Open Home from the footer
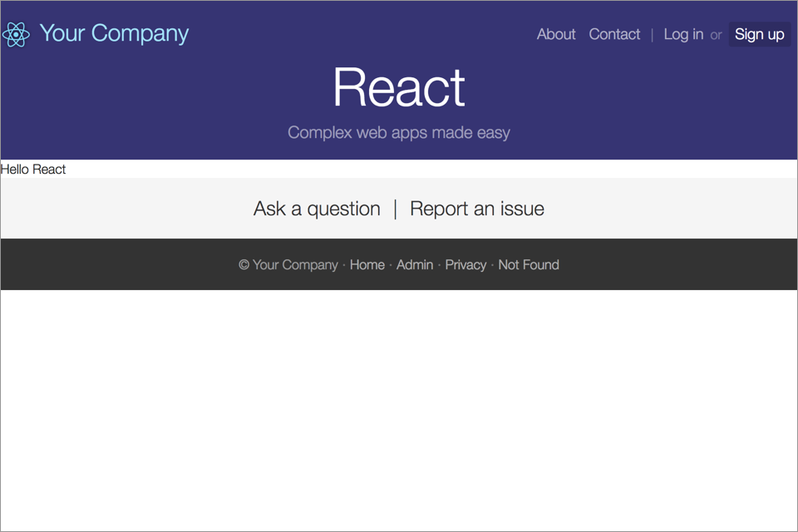This screenshot has height=532, width=798. pyautogui.click(x=367, y=264)
